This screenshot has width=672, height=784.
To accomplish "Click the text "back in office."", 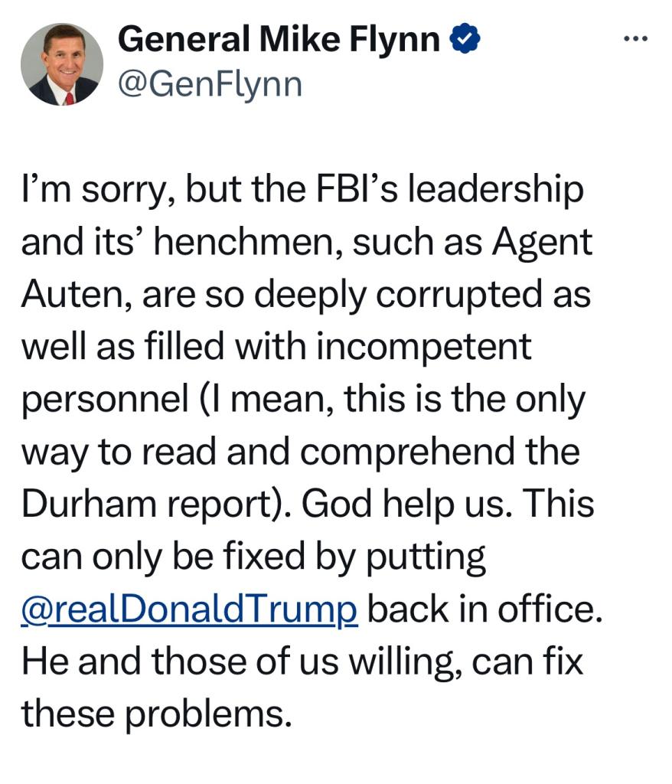I will pyautogui.click(x=480, y=609).
